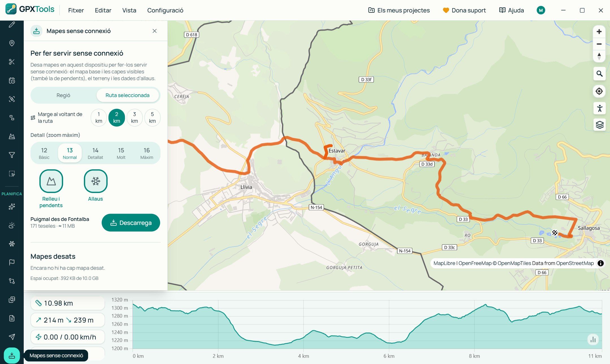Screen dimensions: 610x364
Task: Click the Descarrega button
Action: coord(131,223)
